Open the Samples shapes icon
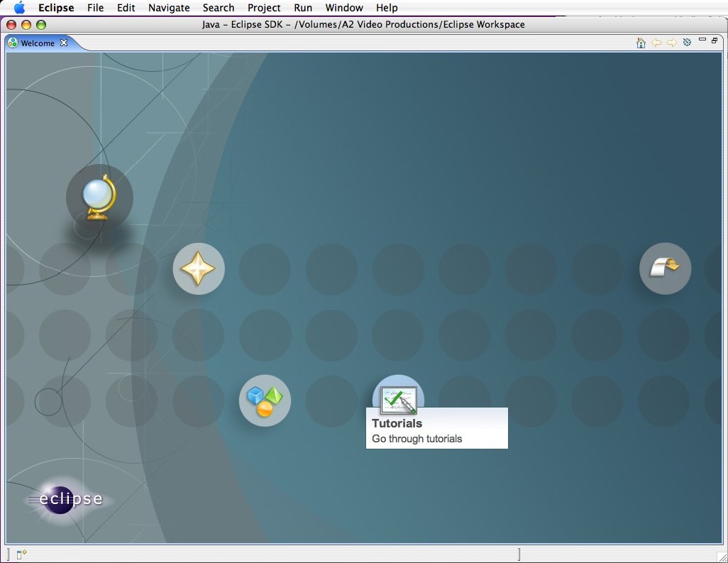Viewport: 728px width, 563px height. coord(265,401)
